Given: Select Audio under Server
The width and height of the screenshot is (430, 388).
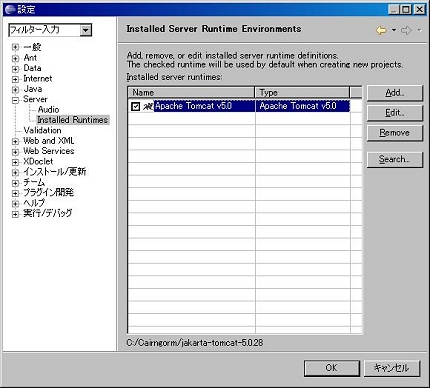Looking at the screenshot, I should pos(48,110).
